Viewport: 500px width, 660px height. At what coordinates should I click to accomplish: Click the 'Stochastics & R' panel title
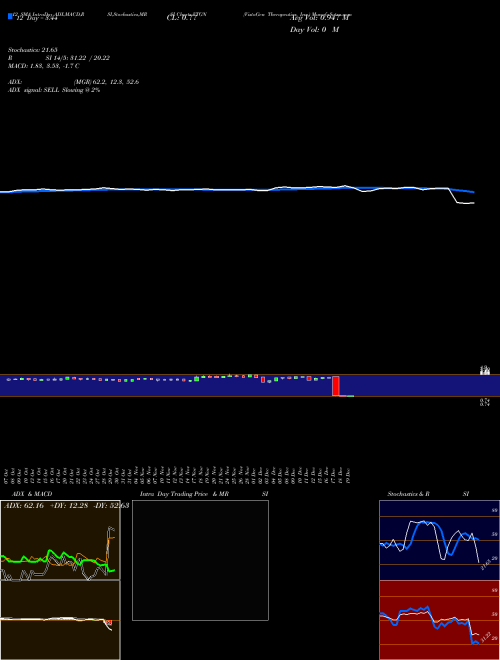pyautogui.click(x=408, y=494)
